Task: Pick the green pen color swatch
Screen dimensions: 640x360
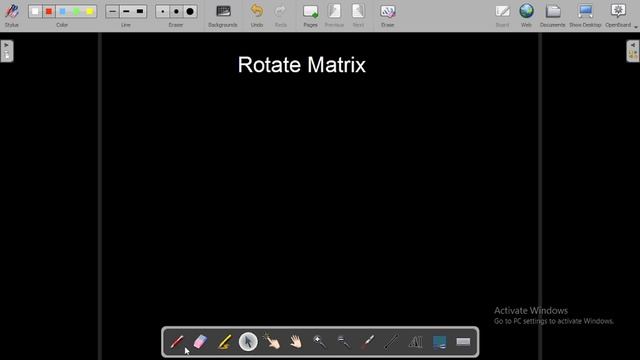Action: [x=76, y=11]
